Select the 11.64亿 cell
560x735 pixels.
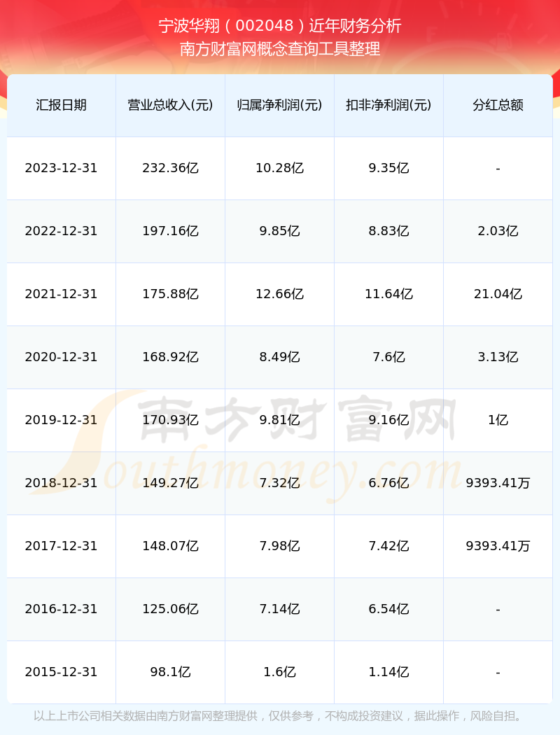coord(389,294)
